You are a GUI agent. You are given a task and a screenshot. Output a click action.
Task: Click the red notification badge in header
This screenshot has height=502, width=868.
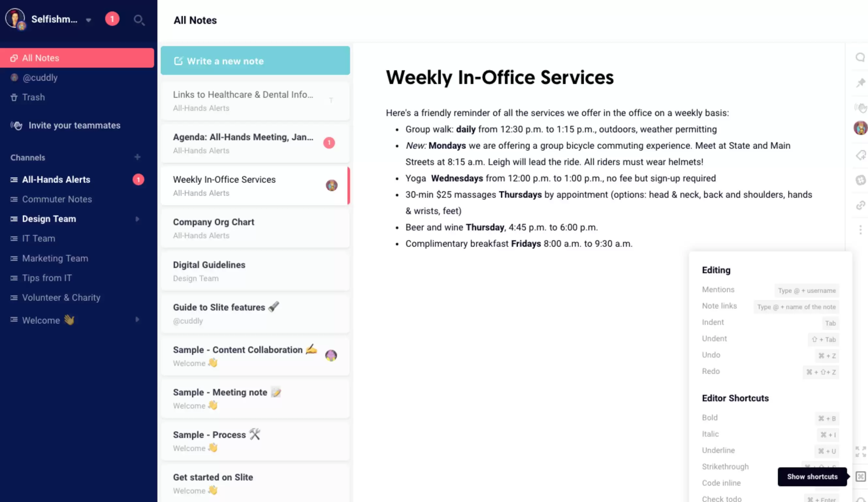click(112, 19)
